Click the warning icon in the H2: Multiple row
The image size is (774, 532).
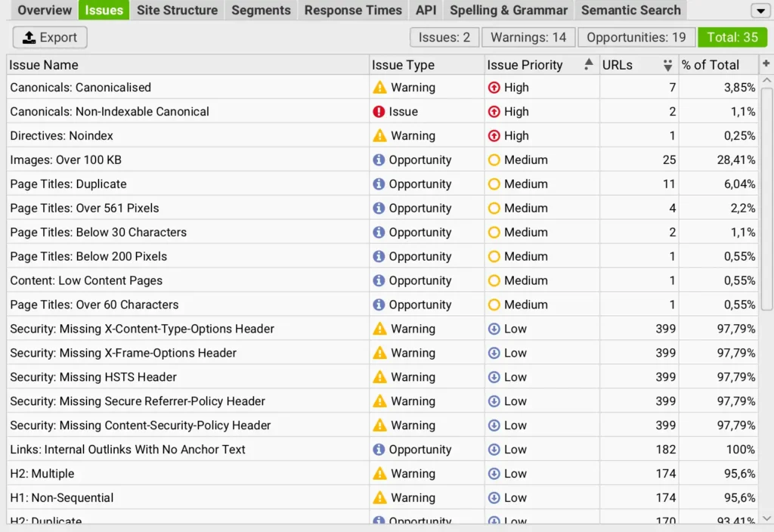tap(379, 474)
